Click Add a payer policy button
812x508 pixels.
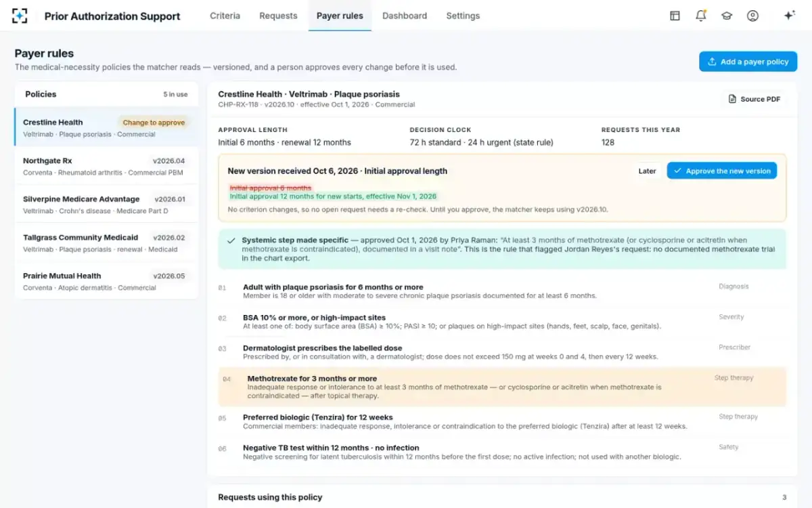pyautogui.click(x=748, y=62)
